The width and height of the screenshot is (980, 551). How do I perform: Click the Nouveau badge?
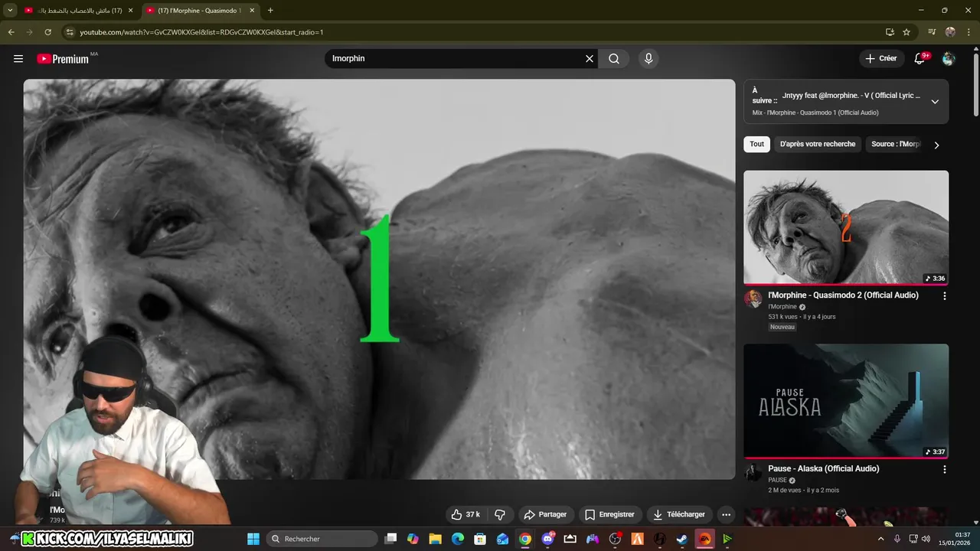pyautogui.click(x=782, y=328)
